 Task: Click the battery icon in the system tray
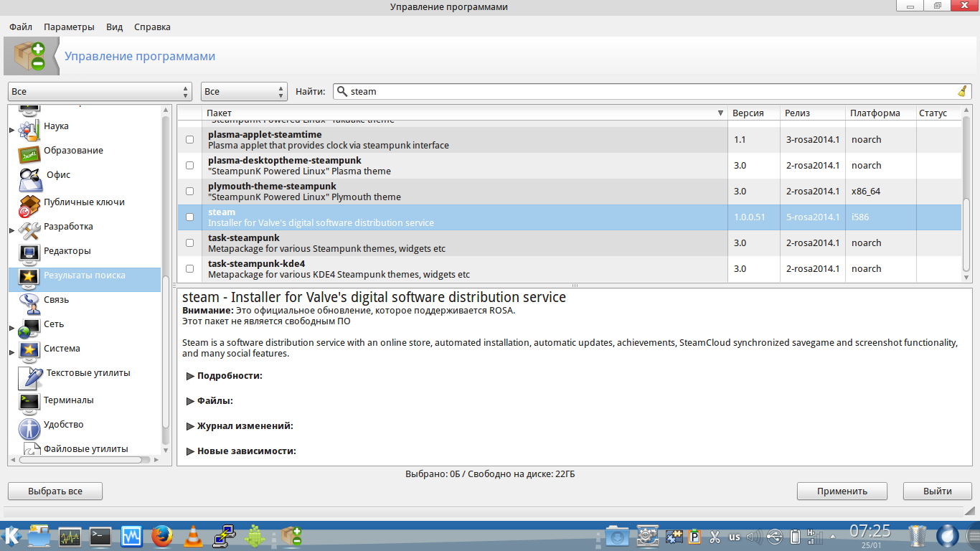(x=795, y=536)
